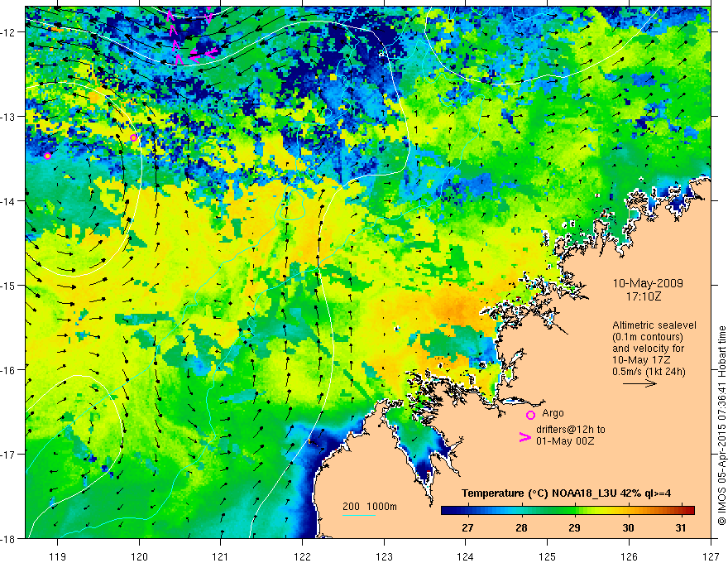Click the latitude axis label -12

tap(8, 32)
